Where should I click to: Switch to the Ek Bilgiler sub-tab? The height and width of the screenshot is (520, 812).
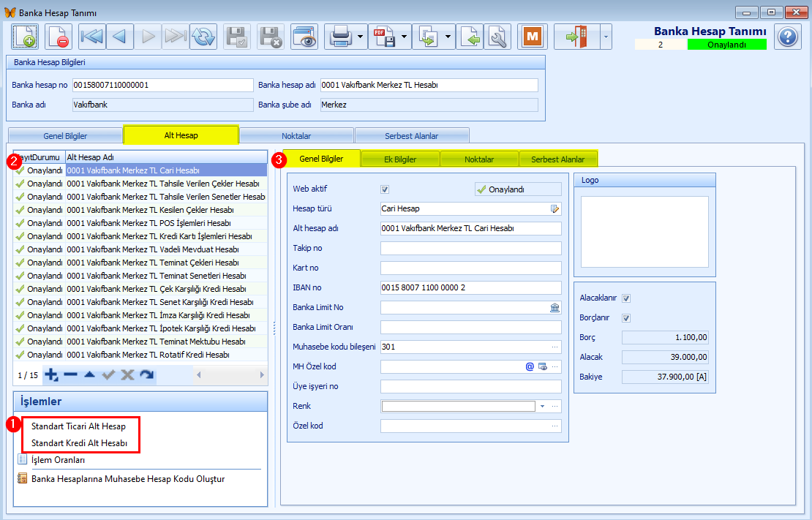pyautogui.click(x=400, y=159)
